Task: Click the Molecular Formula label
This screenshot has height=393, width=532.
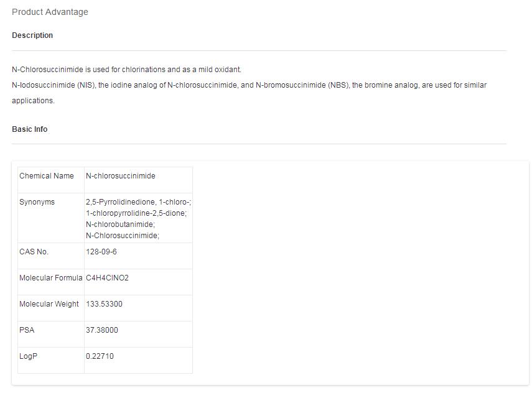Action: [x=50, y=278]
